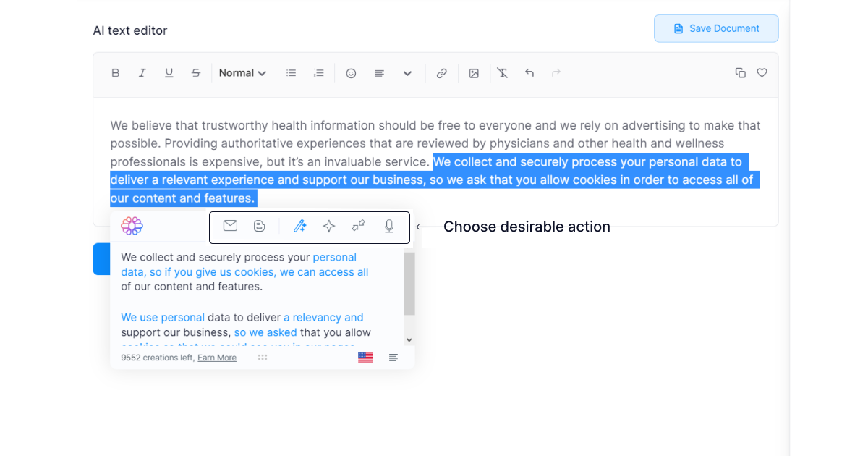Toggle italic formatting
Image resolution: width=868 pixels, height=456 pixels.
(142, 73)
